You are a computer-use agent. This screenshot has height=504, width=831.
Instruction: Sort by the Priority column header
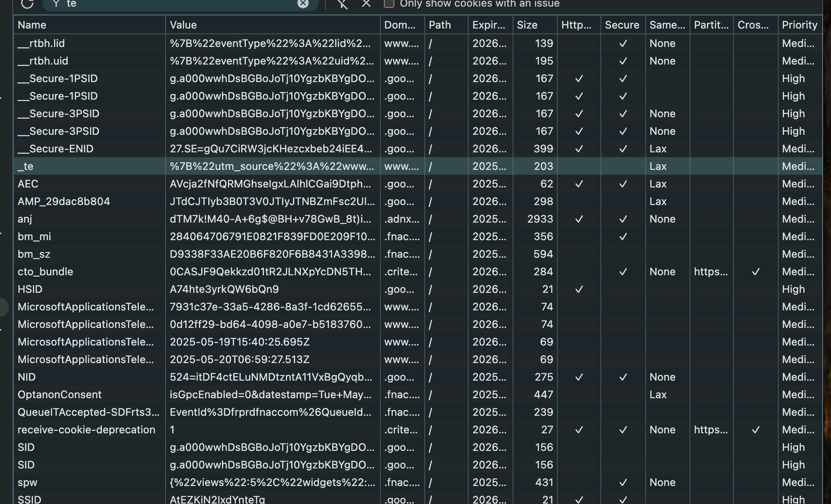(x=799, y=25)
